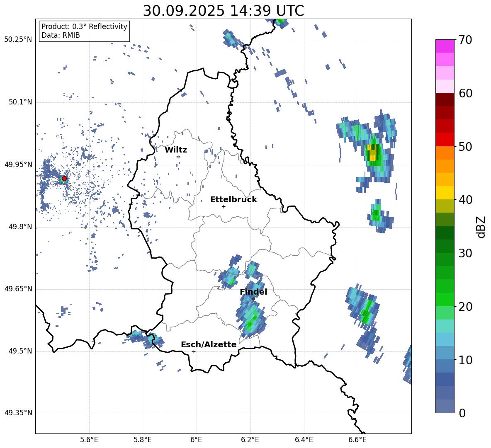Click the Wiltz cross marker
Screen dimensions: 491x448
point(178,157)
